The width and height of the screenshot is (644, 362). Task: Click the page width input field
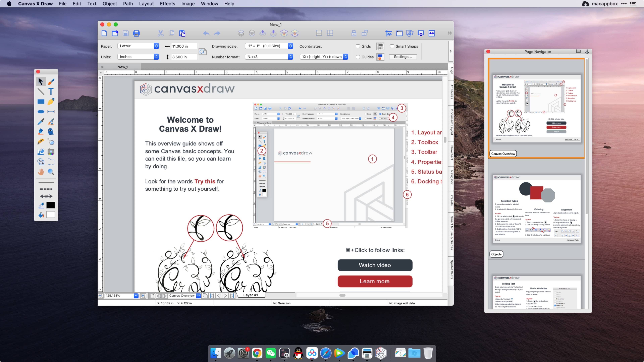184,46
